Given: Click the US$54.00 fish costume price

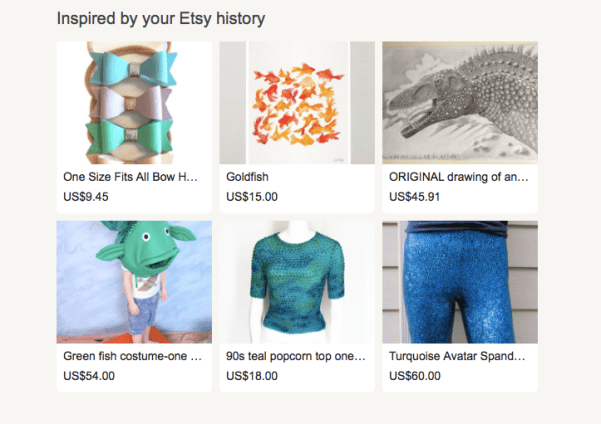Looking at the screenshot, I should click(x=89, y=376).
